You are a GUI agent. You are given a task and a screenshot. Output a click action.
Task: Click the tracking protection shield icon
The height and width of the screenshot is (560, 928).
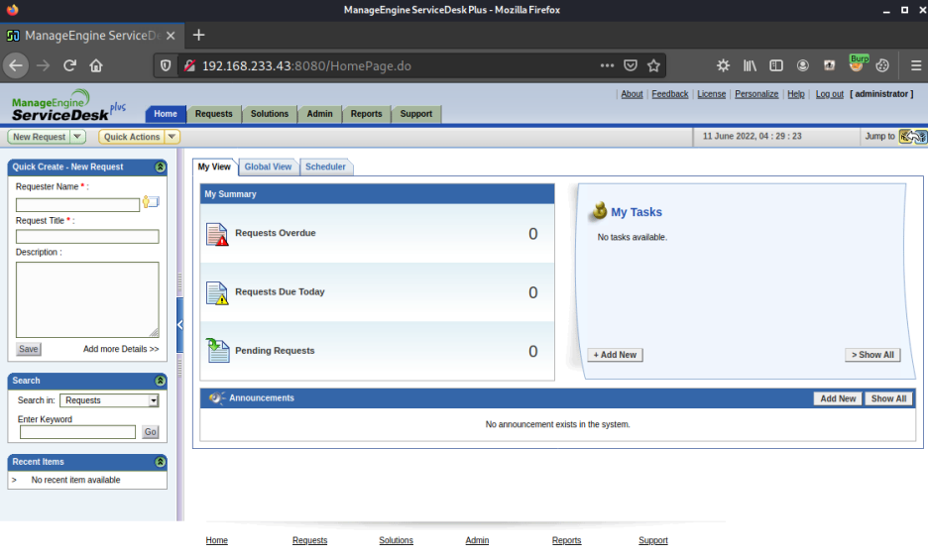[166, 65]
